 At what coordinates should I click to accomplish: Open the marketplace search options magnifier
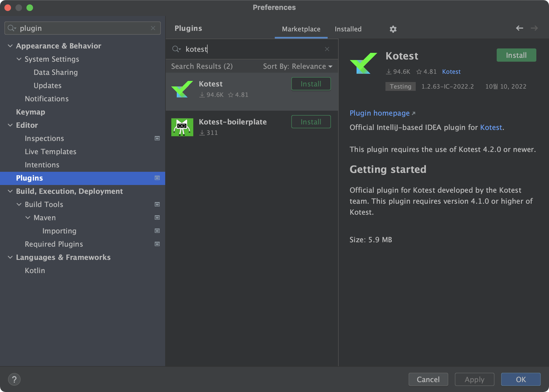click(176, 49)
